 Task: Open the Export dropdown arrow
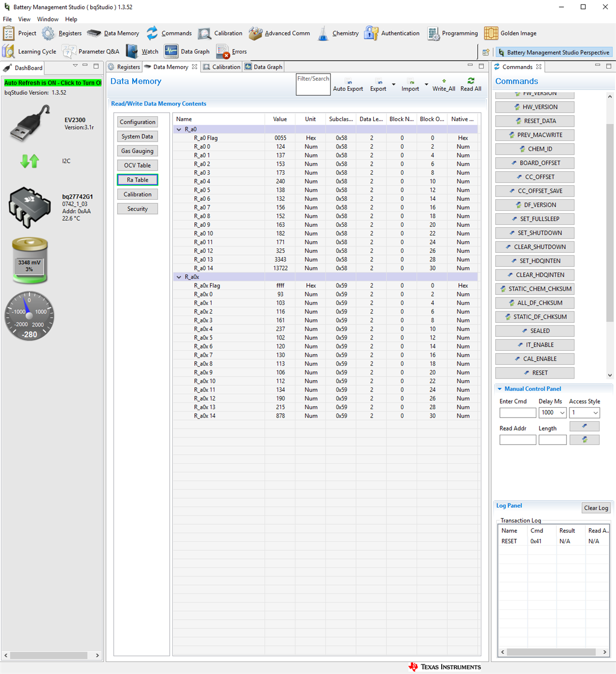[x=394, y=85]
